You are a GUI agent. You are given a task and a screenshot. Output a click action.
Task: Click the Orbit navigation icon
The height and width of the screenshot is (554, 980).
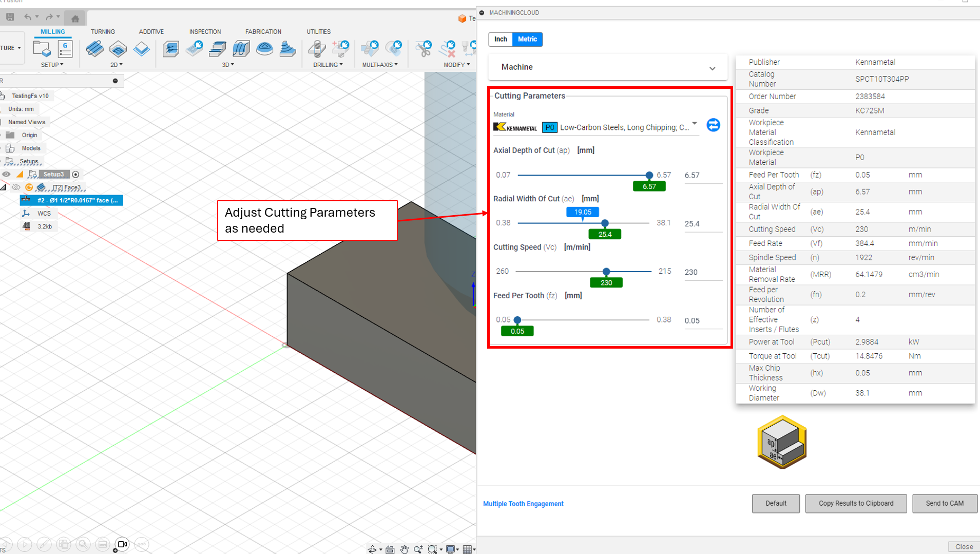372,549
